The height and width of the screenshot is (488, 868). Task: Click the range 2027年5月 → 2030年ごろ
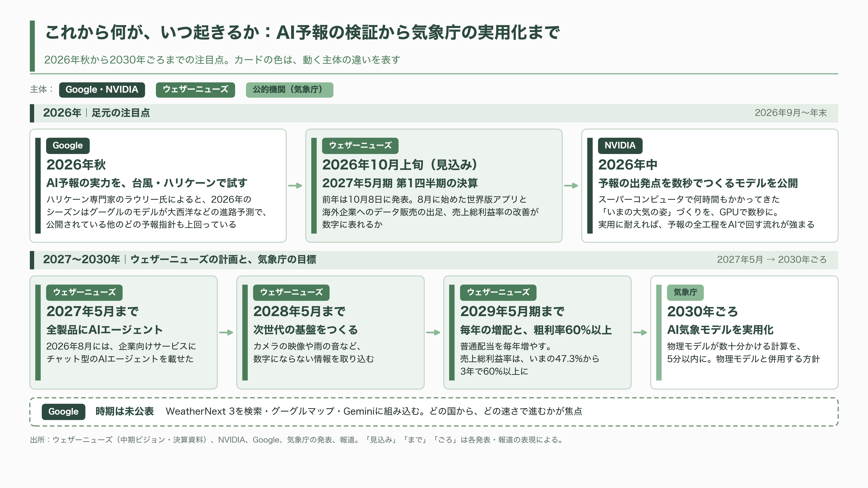[x=772, y=260]
